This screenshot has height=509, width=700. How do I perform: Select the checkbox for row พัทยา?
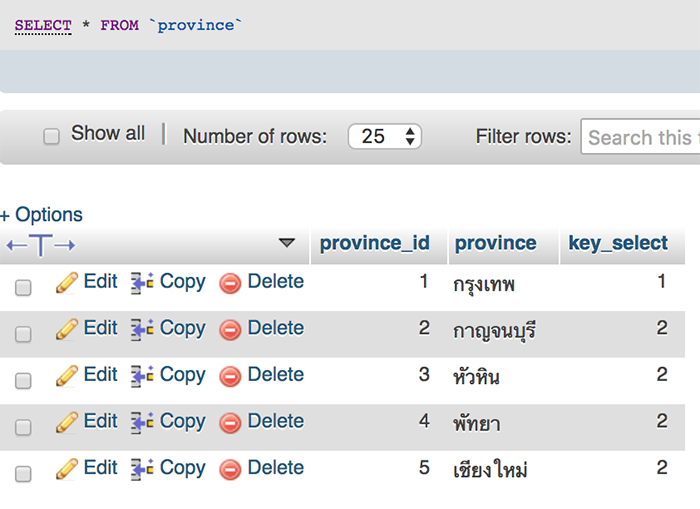(23, 427)
